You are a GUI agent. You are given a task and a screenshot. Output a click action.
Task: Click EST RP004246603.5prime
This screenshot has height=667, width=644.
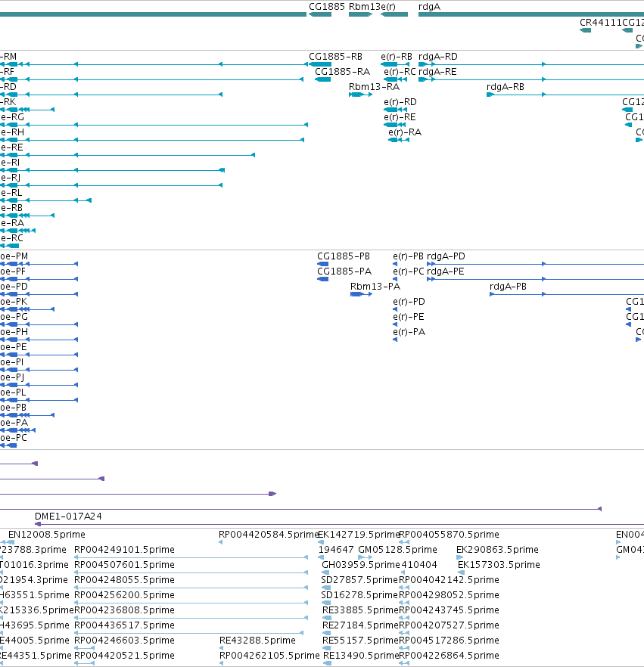[124, 641]
